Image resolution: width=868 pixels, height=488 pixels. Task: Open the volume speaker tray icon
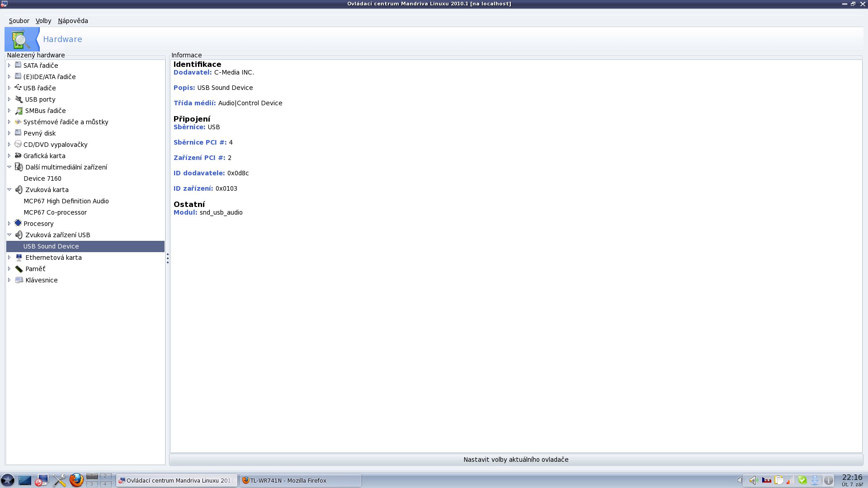pyautogui.click(x=753, y=480)
